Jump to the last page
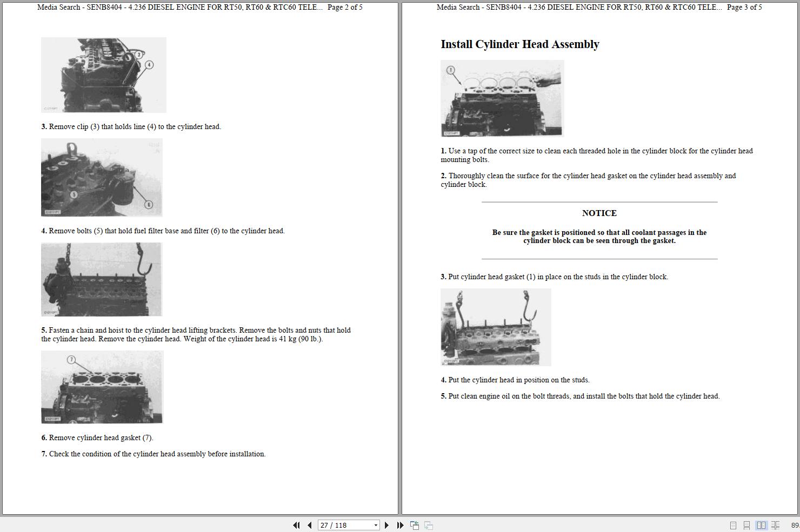This screenshot has height=532, width=800. click(400, 525)
